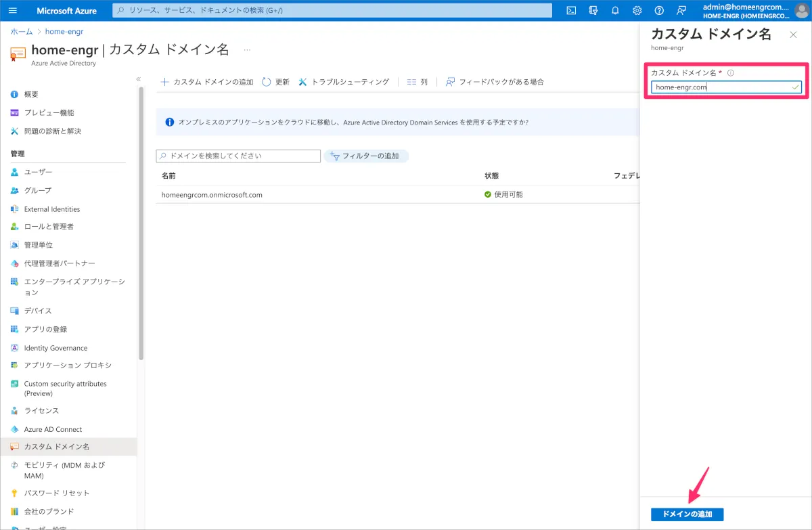This screenshot has width=812, height=530.
Task: Select Azure AD Connect in sidebar
Action: click(53, 429)
